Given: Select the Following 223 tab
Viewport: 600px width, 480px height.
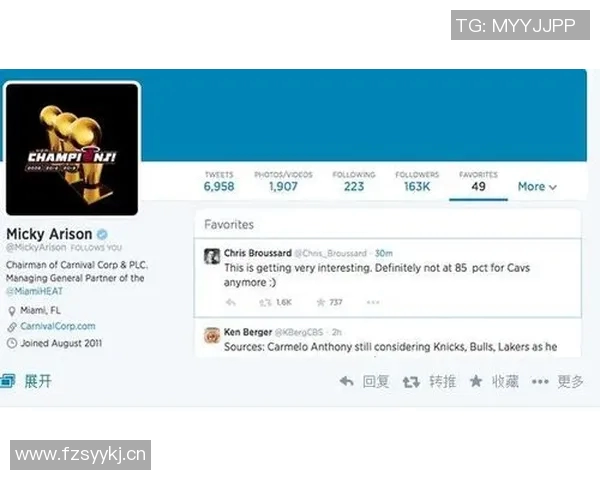Looking at the screenshot, I should pos(354,181).
